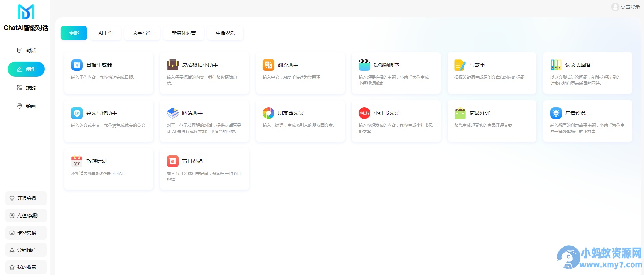
Task: Open the 充值/奖励 button
Action: coord(26,216)
